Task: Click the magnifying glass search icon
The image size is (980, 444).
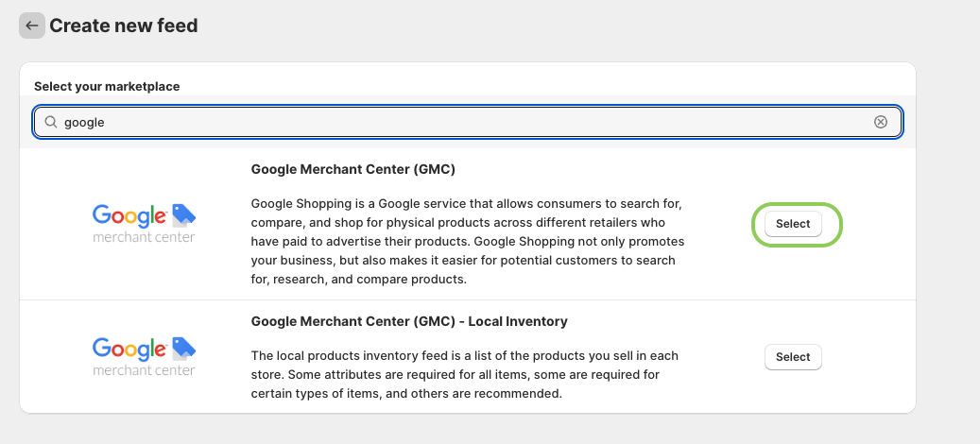Action: coord(51,122)
